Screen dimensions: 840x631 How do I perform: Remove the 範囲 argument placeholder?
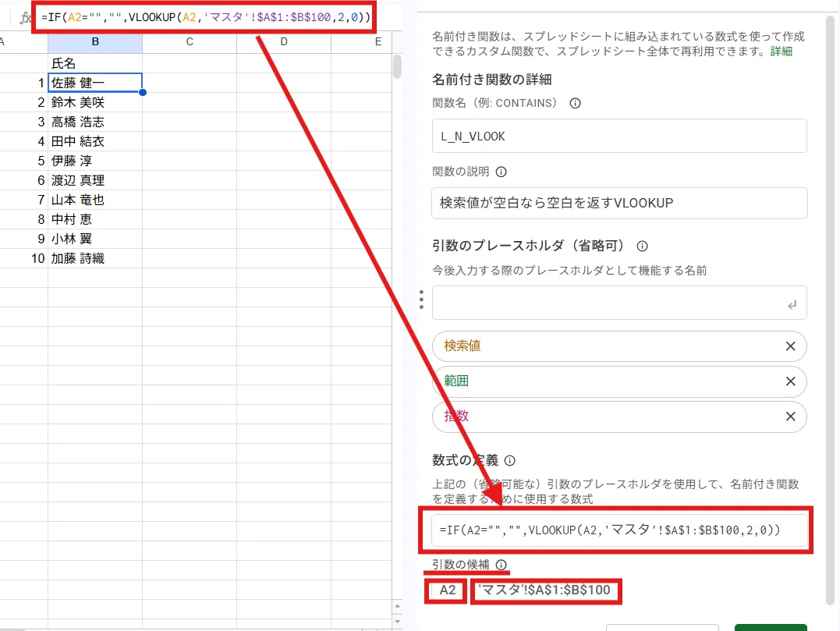(x=790, y=381)
